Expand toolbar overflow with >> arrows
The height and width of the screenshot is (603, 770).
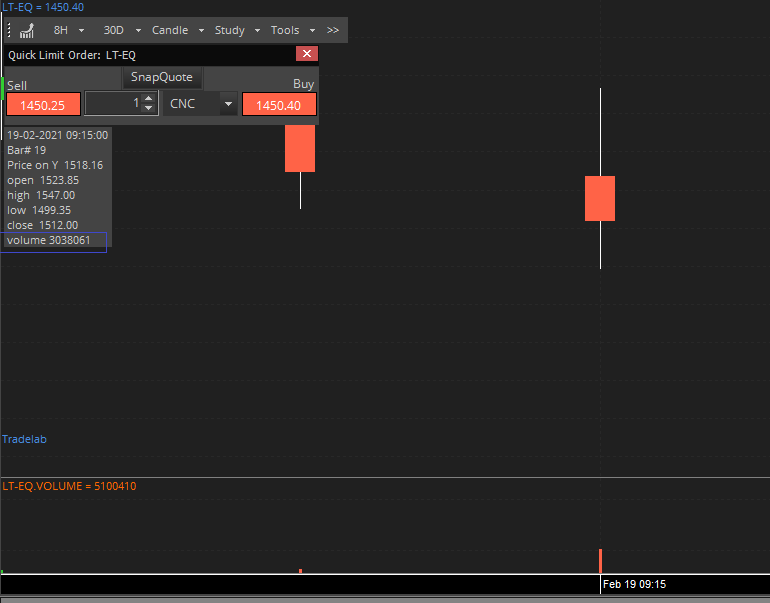click(x=333, y=30)
